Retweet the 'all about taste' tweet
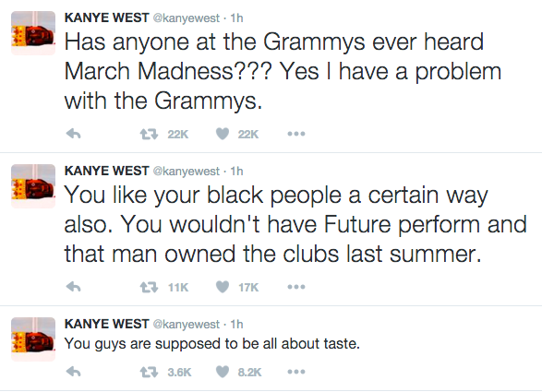 [149, 372]
